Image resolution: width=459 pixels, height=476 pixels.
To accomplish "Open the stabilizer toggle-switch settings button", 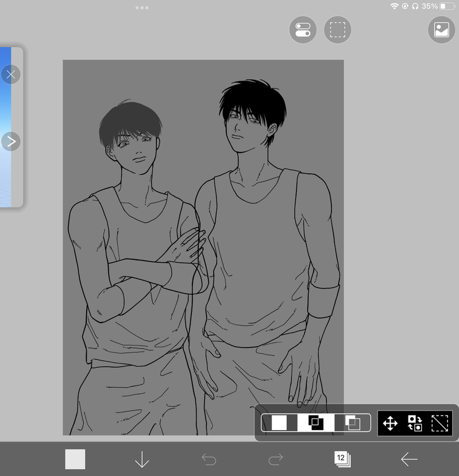I will click(303, 30).
